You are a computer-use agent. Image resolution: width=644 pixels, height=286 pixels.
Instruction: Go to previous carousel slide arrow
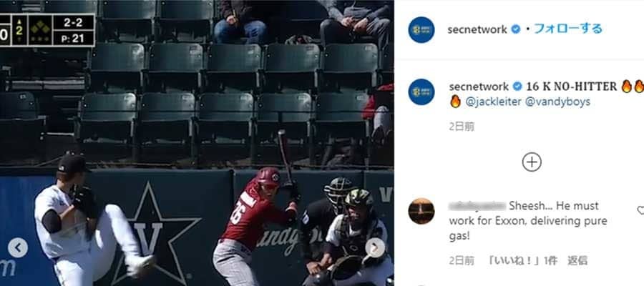tap(18, 248)
